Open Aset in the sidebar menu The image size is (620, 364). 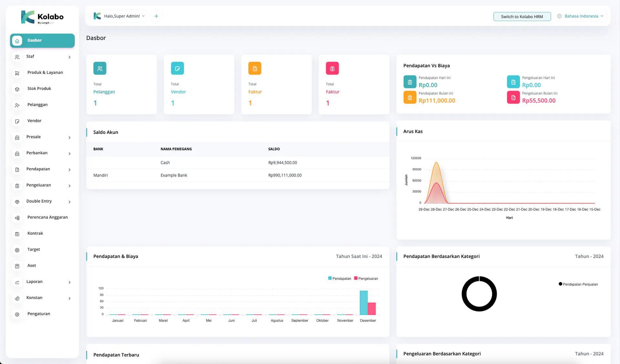[32, 266]
